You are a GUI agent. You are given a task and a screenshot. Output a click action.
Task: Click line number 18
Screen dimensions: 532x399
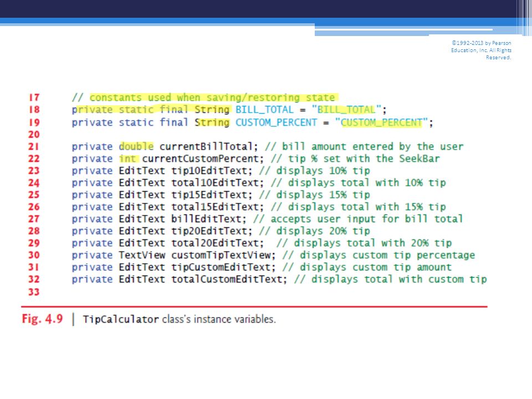(34, 110)
